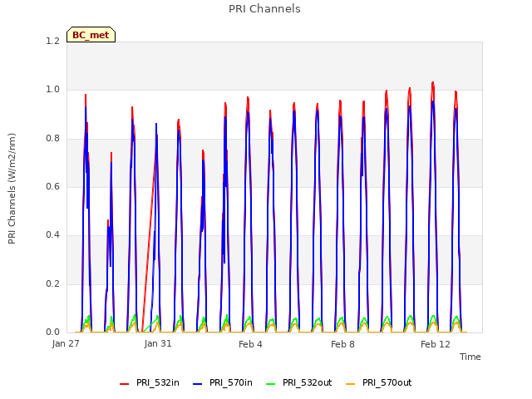Image resolution: width=532 pixels, height=399 pixels.
Task: Click the blue PRI_570in legend swatch
Action: pyautogui.click(x=198, y=384)
